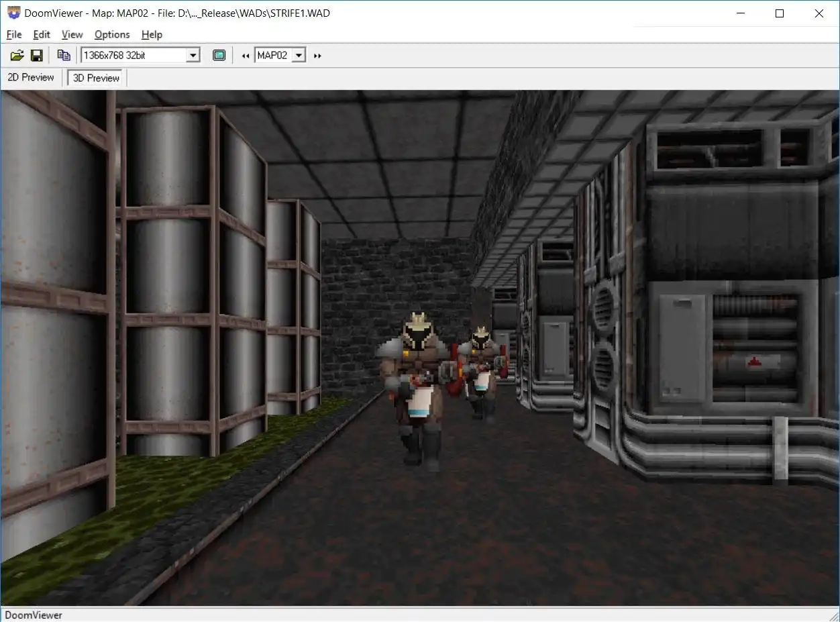Open the File menu

14,34
